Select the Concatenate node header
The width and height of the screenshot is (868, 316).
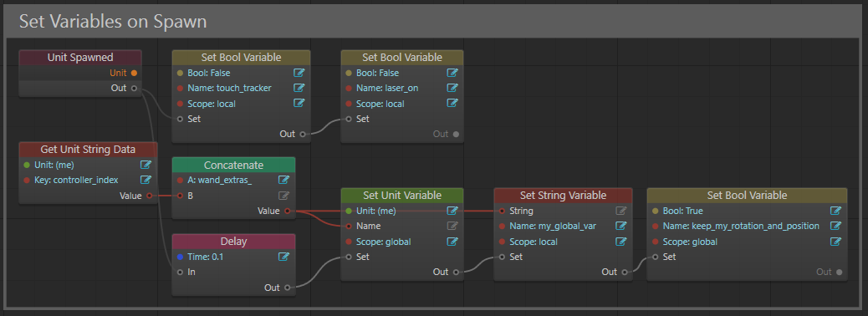tap(233, 165)
